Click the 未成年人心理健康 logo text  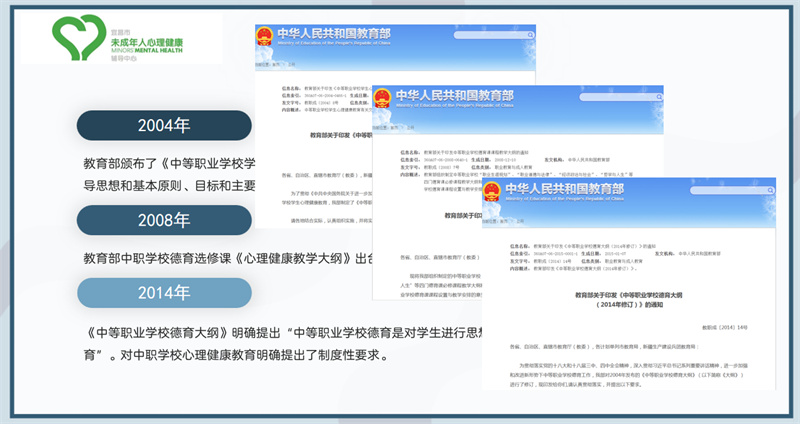[140, 35]
